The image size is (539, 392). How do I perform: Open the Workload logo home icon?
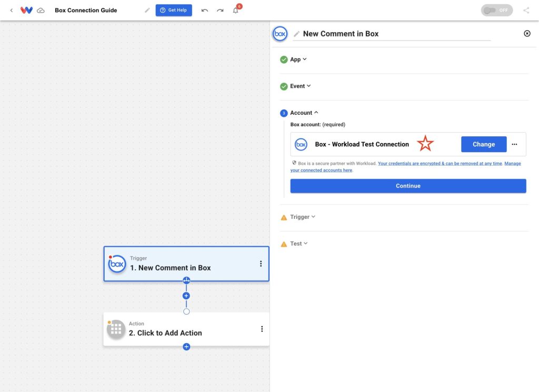tap(26, 11)
